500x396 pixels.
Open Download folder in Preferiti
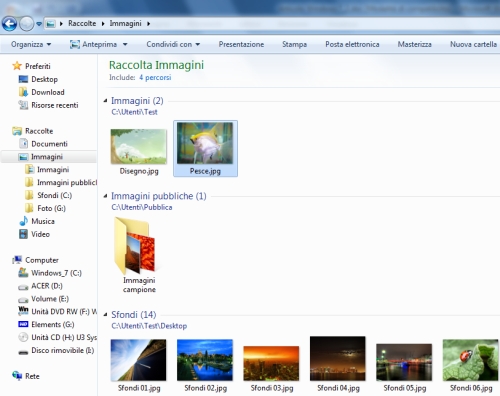coord(42,92)
